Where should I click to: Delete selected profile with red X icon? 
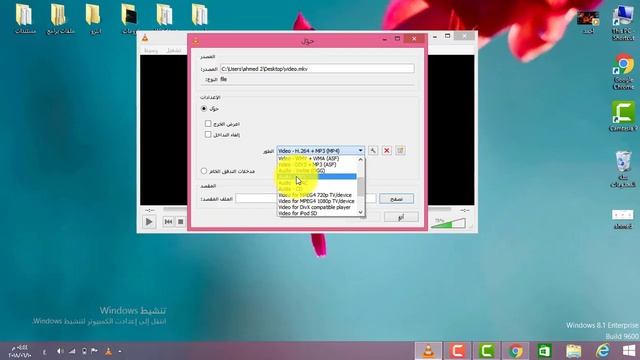(x=387, y=151)
